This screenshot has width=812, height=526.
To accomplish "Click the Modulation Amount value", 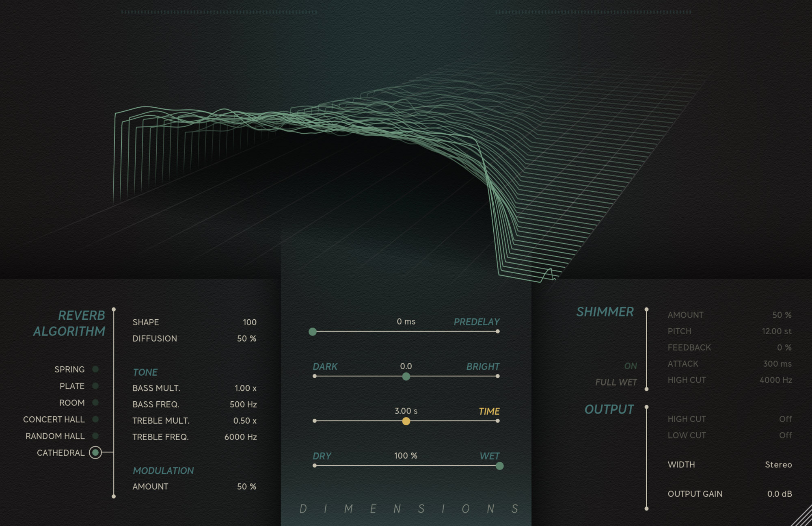I will pyautogui.click(x=247, y=486).
